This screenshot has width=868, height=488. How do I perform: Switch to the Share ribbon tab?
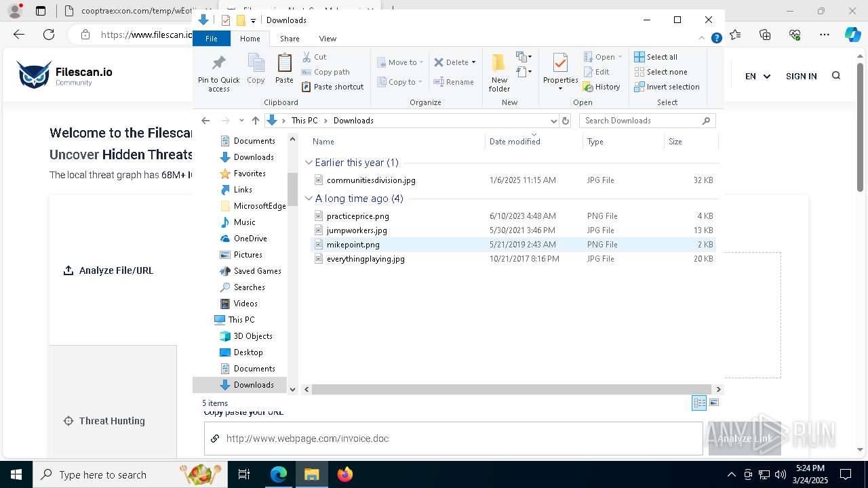click(x=290, y=39)
